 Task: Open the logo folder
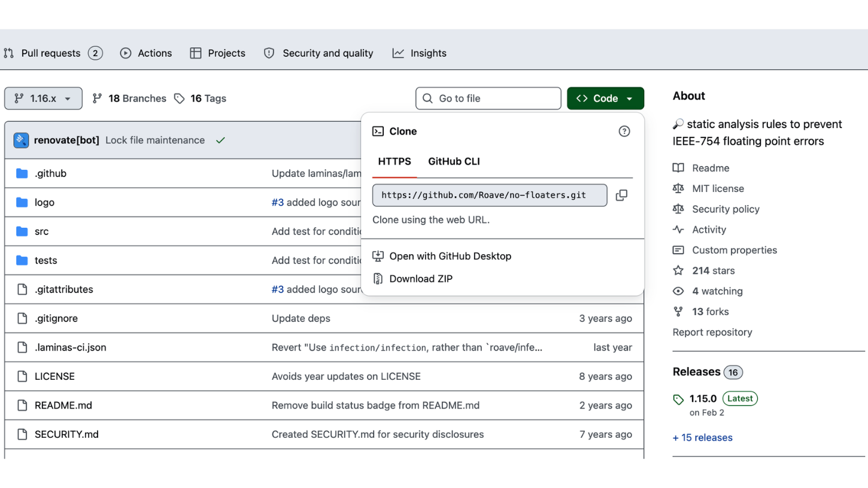44,203
